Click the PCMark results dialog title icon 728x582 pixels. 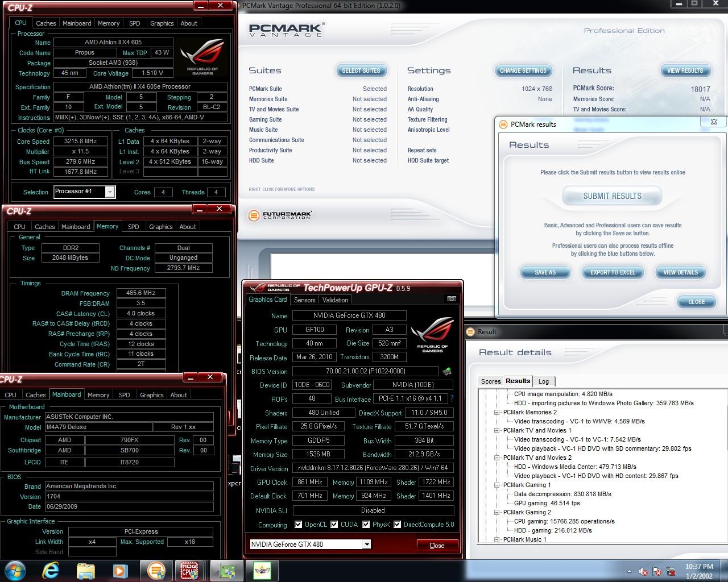503,124
